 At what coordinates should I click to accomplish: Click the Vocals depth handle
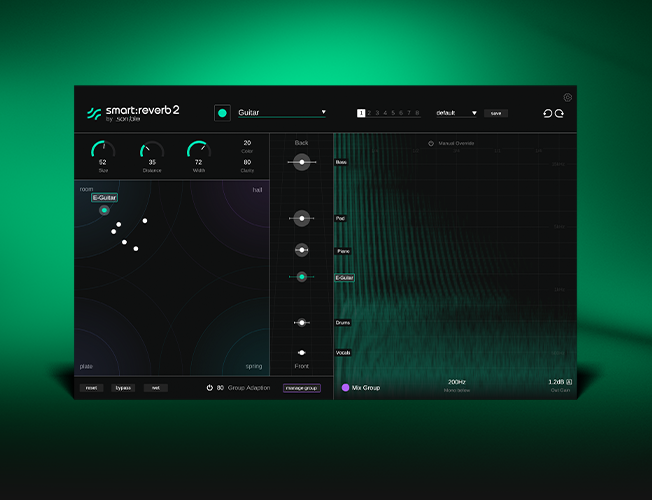302,353
